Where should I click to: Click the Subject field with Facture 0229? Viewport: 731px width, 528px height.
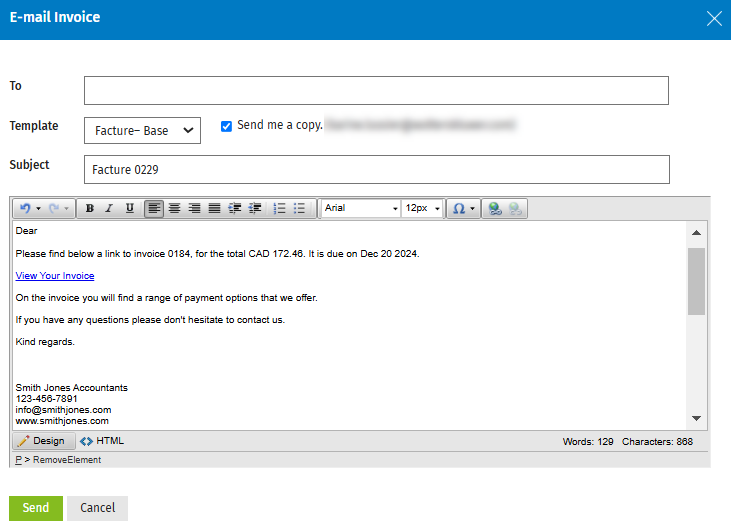377,170
